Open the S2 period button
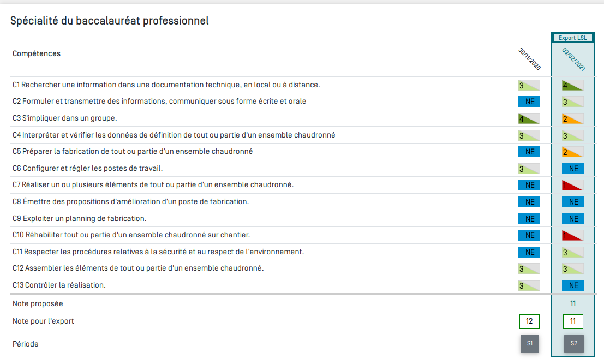This screenshot has height=364, width=604. pyautogui.click(x=573, y=344)
